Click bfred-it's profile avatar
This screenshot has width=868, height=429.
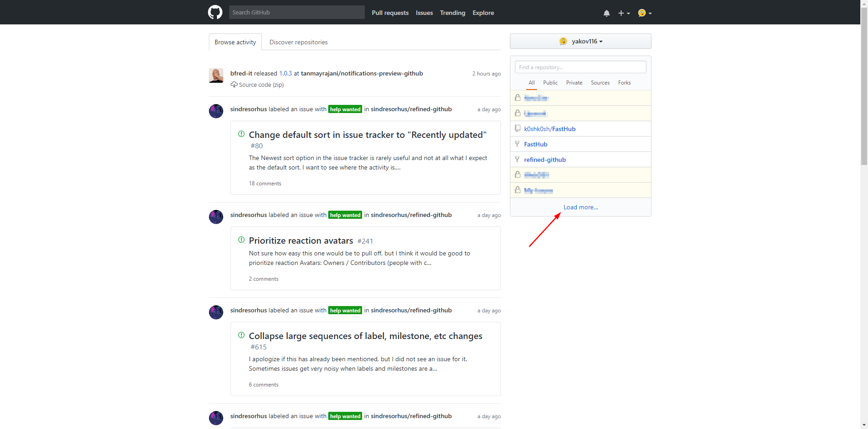(216, 75)
